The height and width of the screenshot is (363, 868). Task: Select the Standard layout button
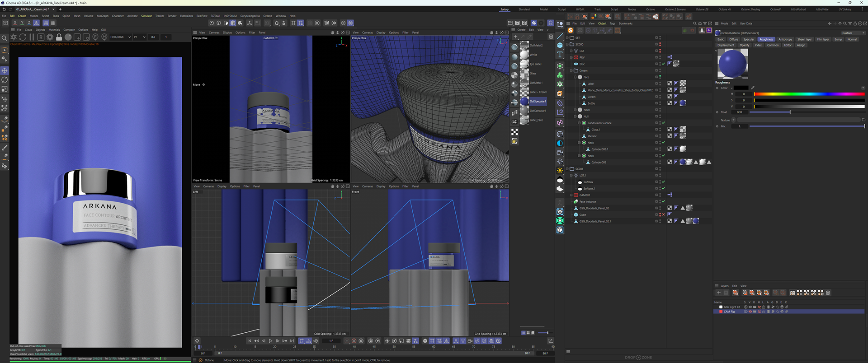point(524,9)
